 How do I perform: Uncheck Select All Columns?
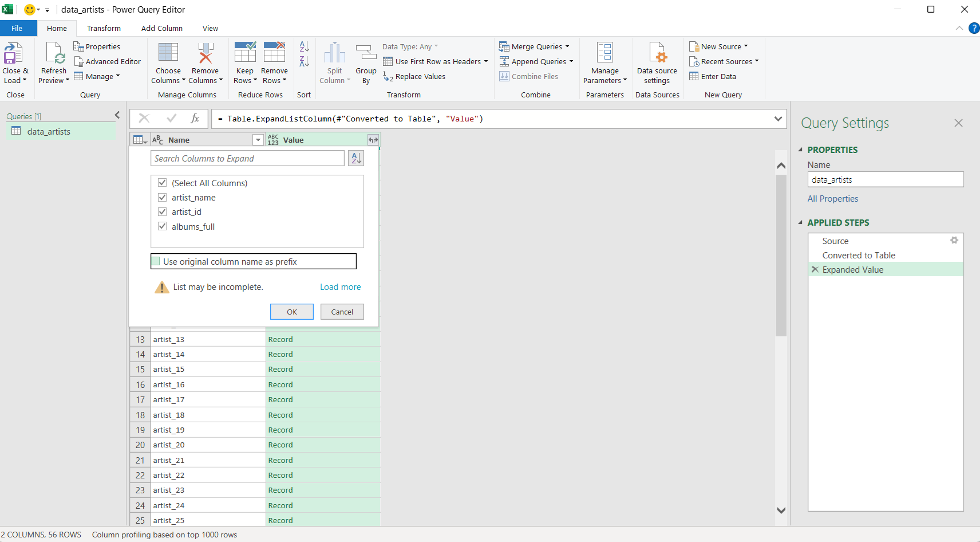tap(163, 182)
